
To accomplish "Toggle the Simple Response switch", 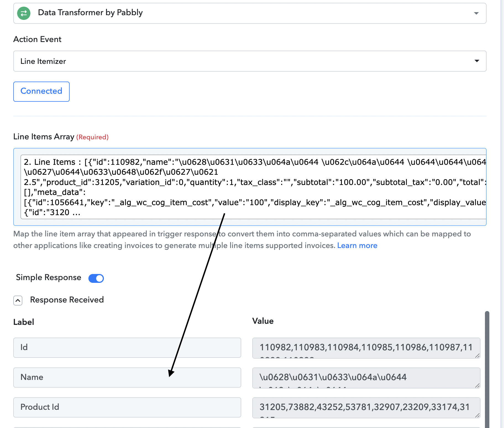I will click(x=96, y=278).
